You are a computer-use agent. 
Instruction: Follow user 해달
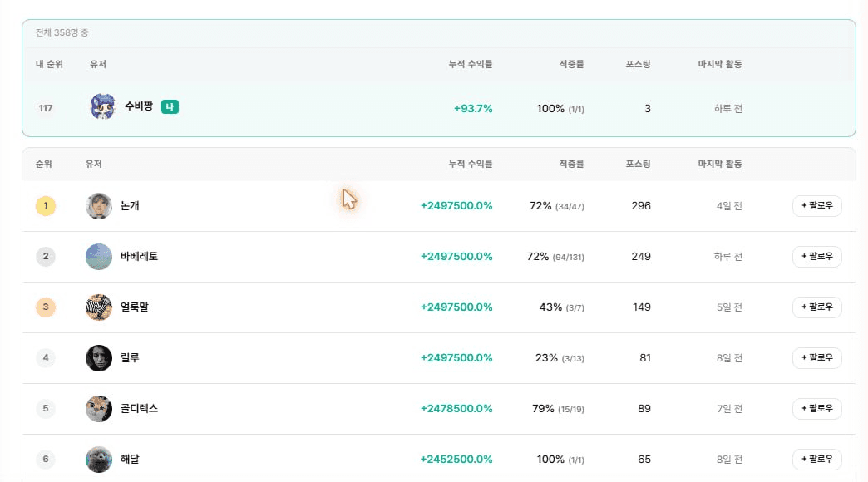817,460
